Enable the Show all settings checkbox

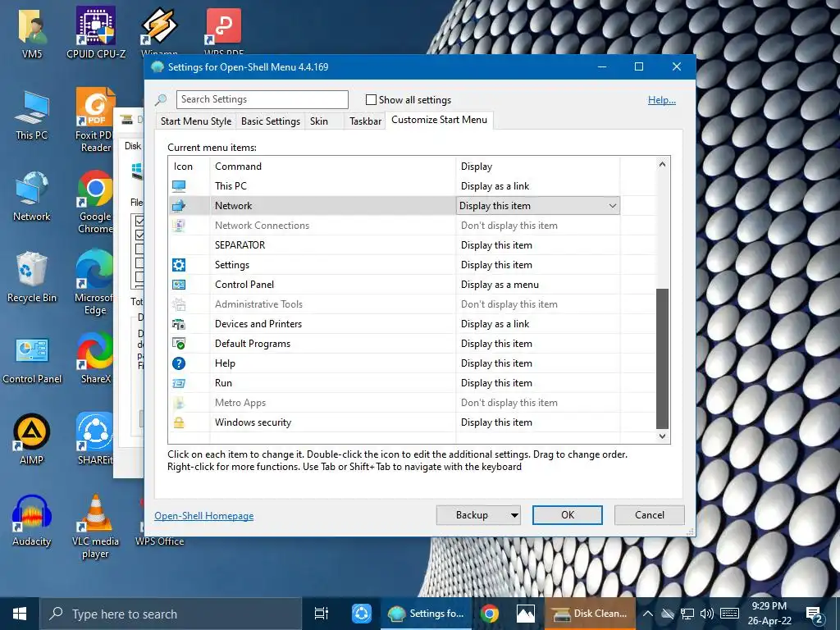(x=371, y=99)
